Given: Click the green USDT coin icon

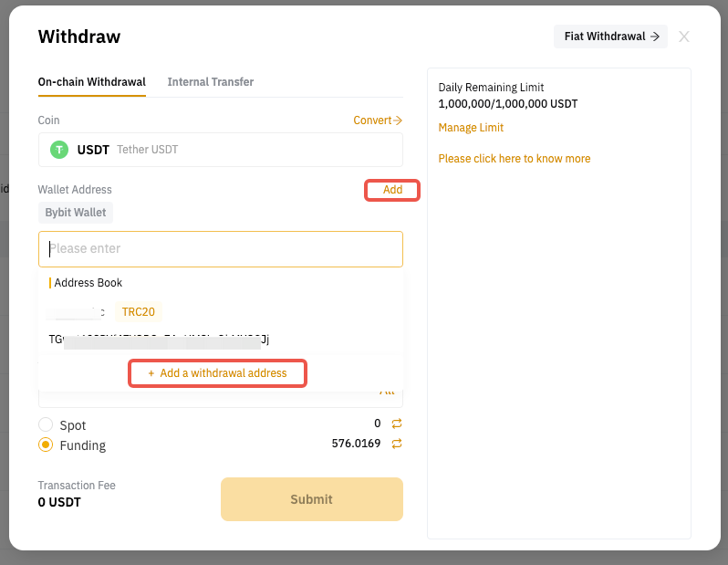Looking at the screenshot, I should pyautogui.click(x=59, y=150).
